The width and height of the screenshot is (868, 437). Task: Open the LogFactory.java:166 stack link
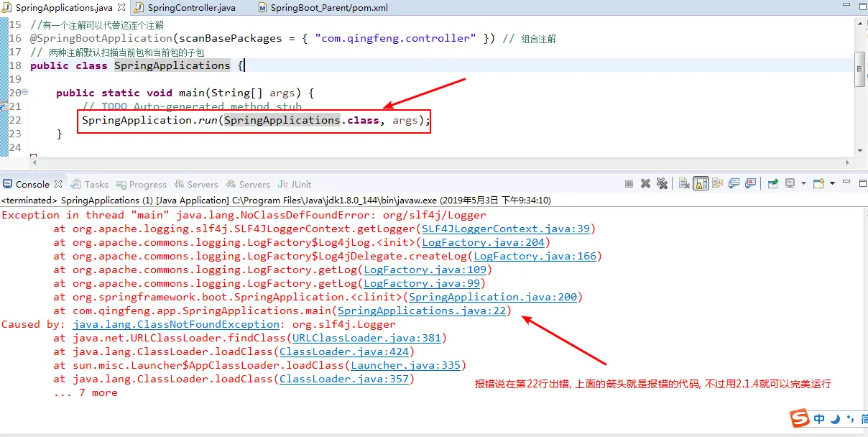point(535,256)
